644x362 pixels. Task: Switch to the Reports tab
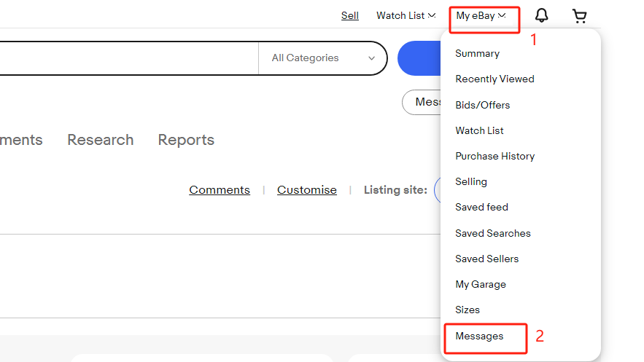click(x=186, y=140)
